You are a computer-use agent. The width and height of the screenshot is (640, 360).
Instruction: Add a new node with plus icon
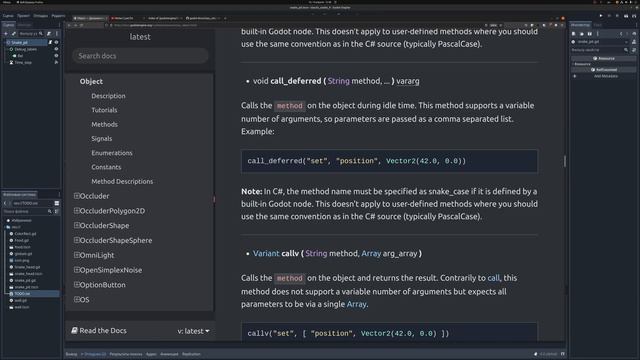6,33
